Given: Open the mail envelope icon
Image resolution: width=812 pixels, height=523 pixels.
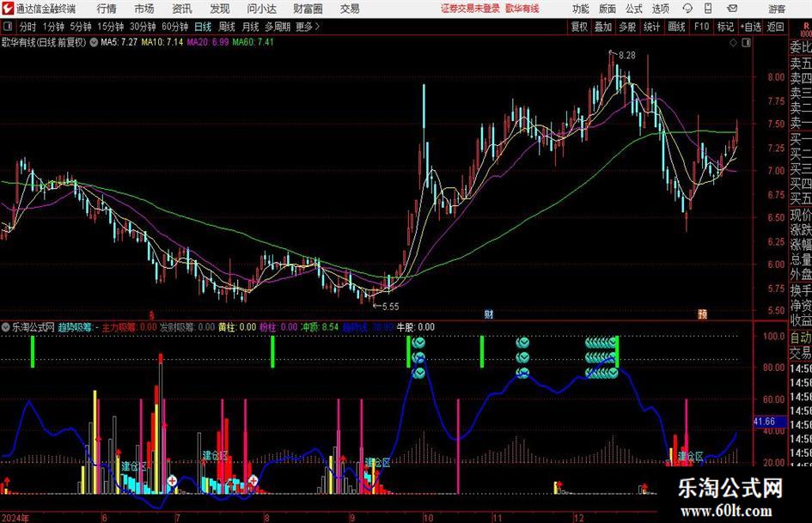Looking at the screenshot, I should (732, 9).
